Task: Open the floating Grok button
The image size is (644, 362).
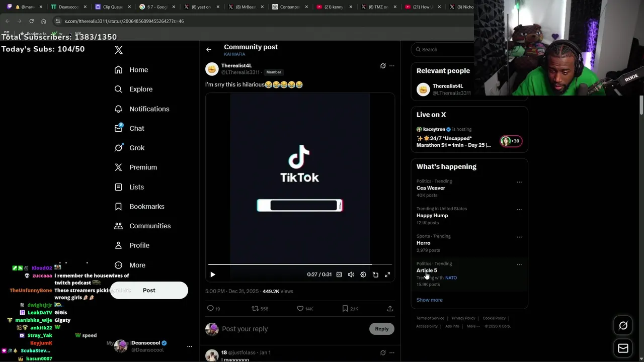Action: pos(623,326)
